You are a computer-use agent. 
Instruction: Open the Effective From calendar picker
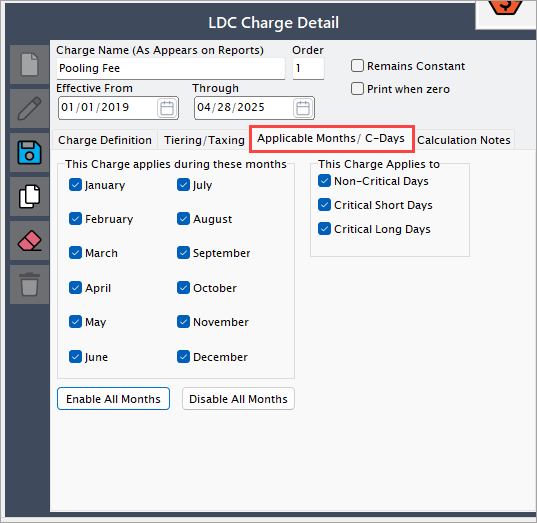167,108
